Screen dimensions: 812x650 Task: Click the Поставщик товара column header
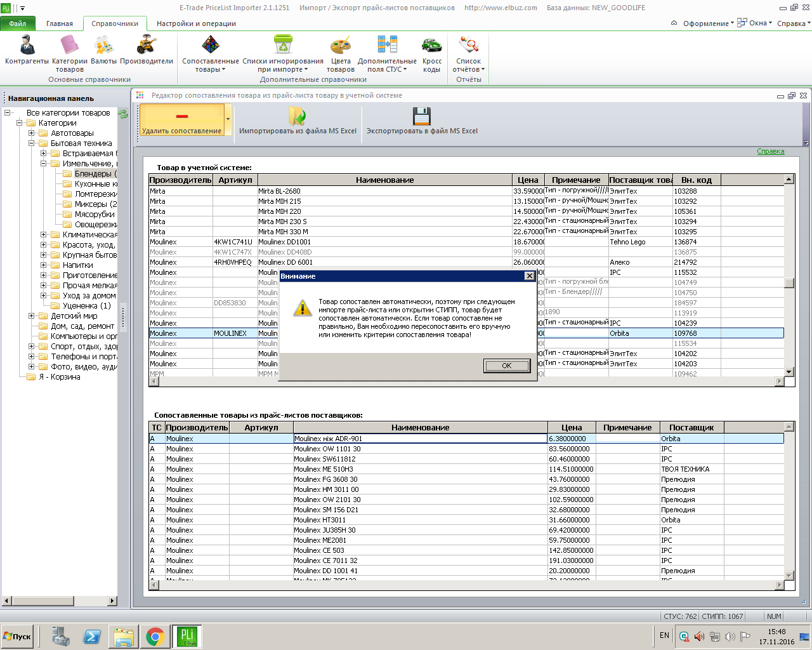(641, 180)
